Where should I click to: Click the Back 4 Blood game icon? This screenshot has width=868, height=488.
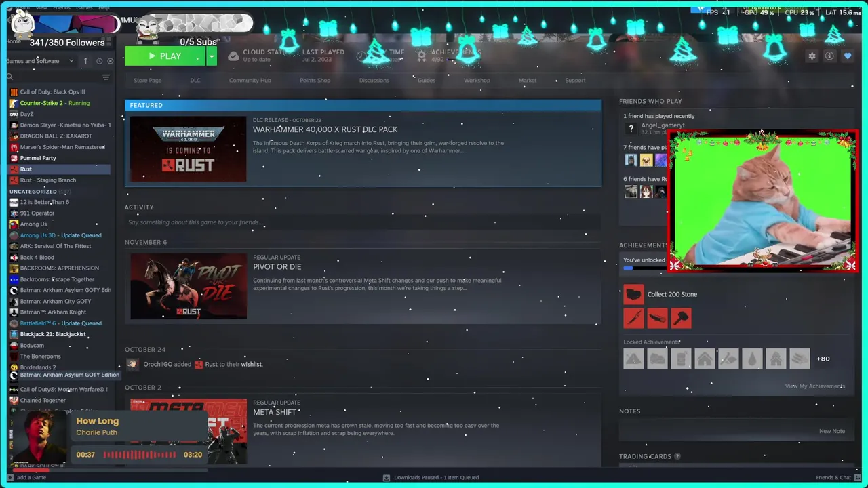(x=14, y=258)
